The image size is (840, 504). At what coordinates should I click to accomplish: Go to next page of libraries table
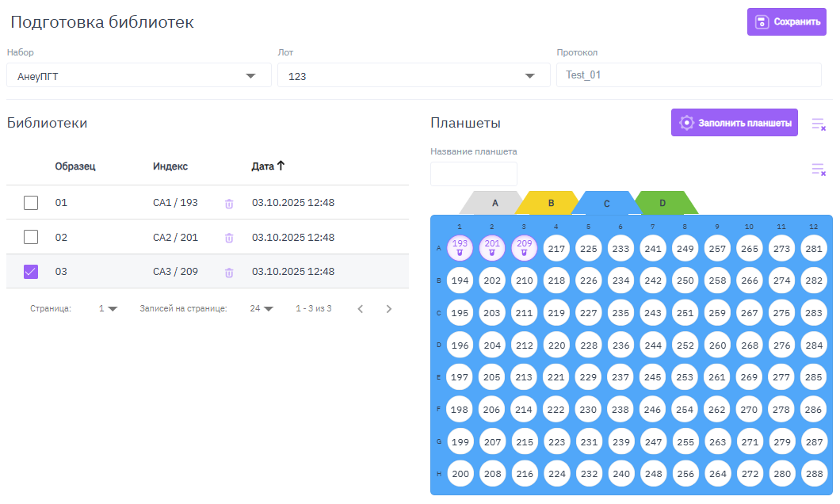point(388,309)
